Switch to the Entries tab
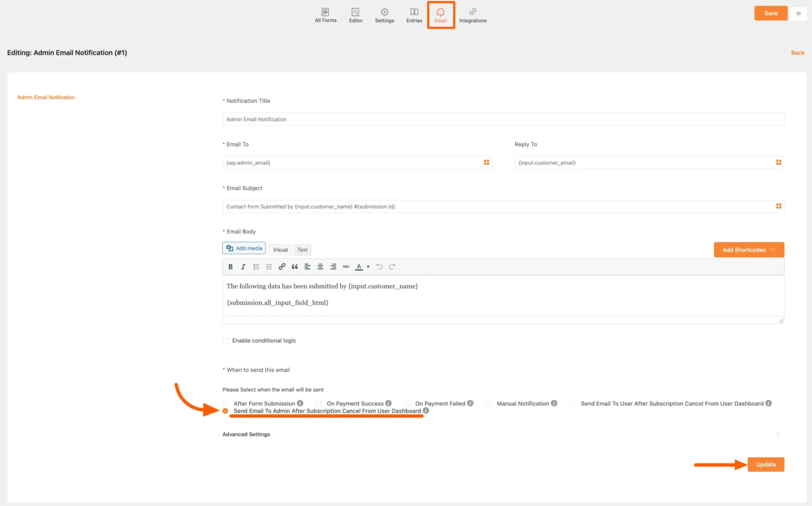812x506 pixels. pyautogui.click(x=414, y=14)
